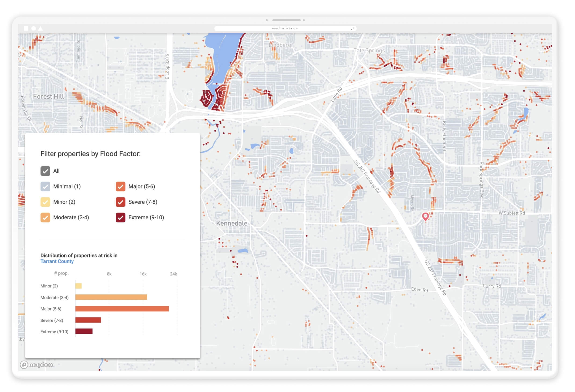575x392 pixels.
Task: Uncheck the Minimal (1) filter
Action: coord(45,186)
